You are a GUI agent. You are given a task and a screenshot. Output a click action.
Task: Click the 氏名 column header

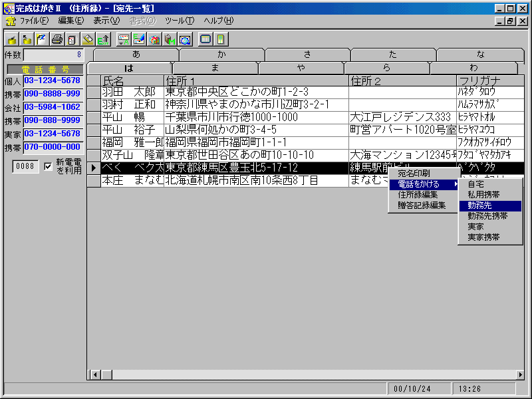click(x=132, y=80)
